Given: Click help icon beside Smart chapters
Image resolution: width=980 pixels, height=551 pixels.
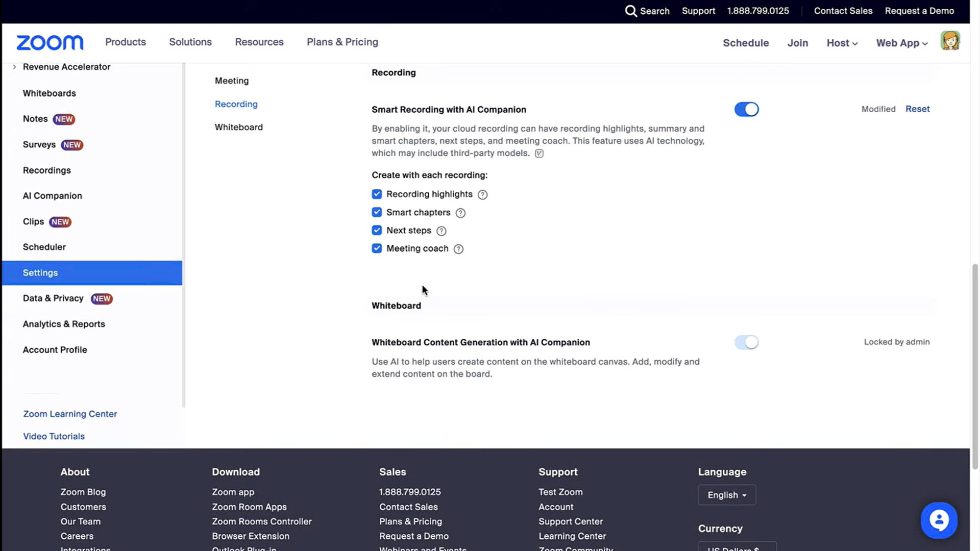Looking at the screenshot, I should tap(460, 213).
